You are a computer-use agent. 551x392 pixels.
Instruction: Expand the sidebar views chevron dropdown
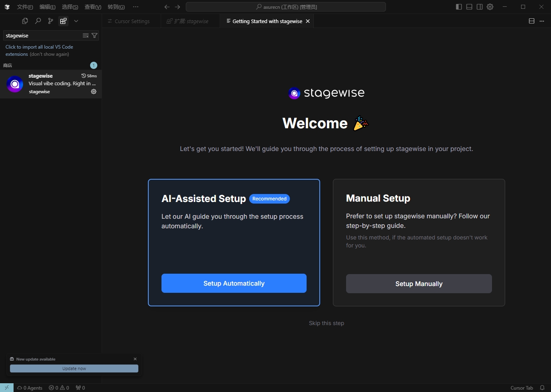[x=76, y=21]
